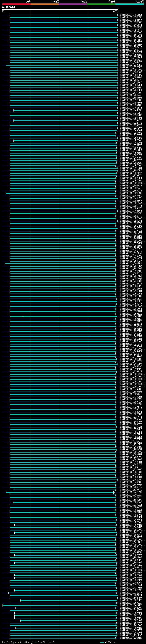Select the UniRef100_Q7X9L9 label
Viewport: 146px width, 644px height.
pyautogui.click(x=131, y=65)
